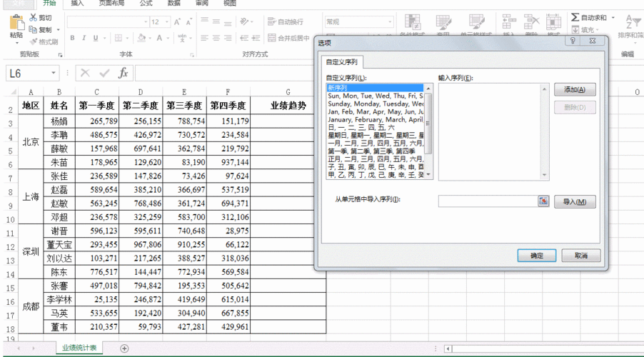The width and height of the screenshot is (644, 357).
Task: Click the AutoSum (自动求和) sigma icon
Action: (575, 17)
